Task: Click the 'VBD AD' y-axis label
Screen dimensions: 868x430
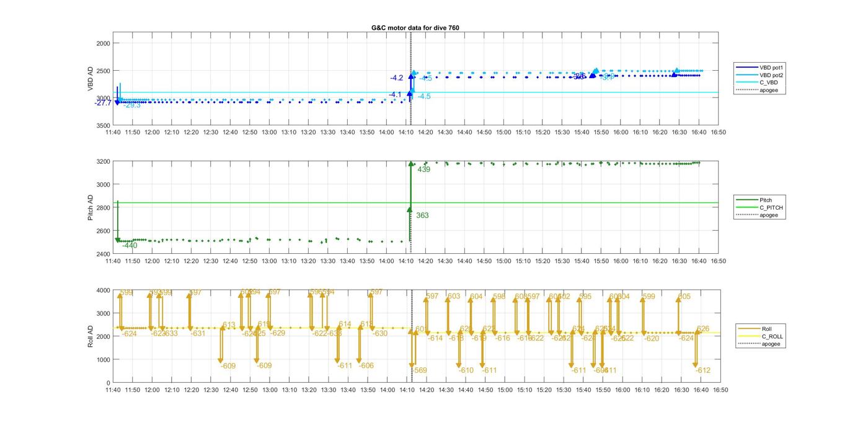Action: point(91,79)
